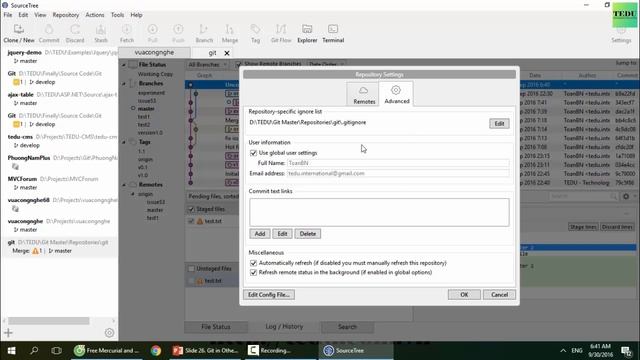This screenshot has height=360, width=640.
Task: Add a commit text link
Action: (x=260, y=233)
